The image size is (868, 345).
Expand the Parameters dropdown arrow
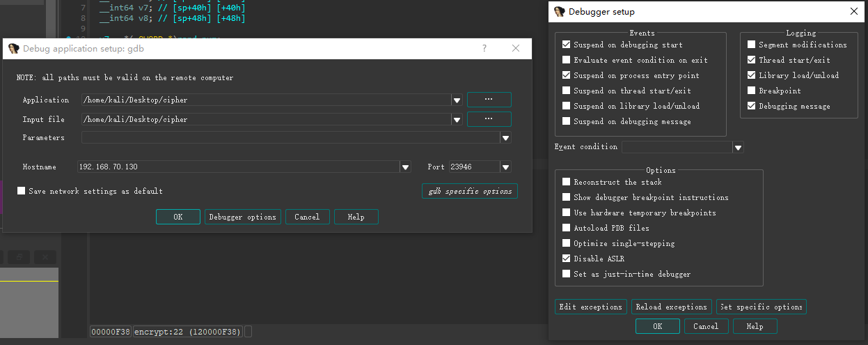coord(506,138)
